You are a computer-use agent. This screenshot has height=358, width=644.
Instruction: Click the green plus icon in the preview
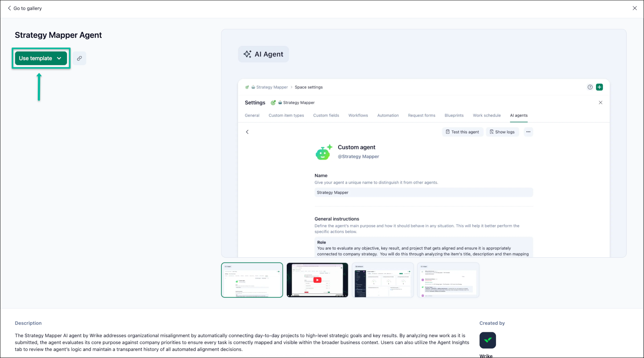pyautogui.click(x=599, y=87)
